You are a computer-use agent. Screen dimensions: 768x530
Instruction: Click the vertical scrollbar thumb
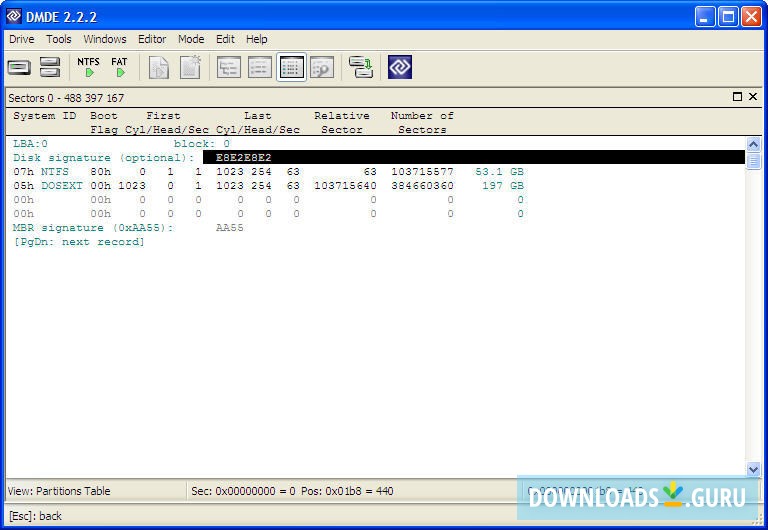tap(753, 161)
